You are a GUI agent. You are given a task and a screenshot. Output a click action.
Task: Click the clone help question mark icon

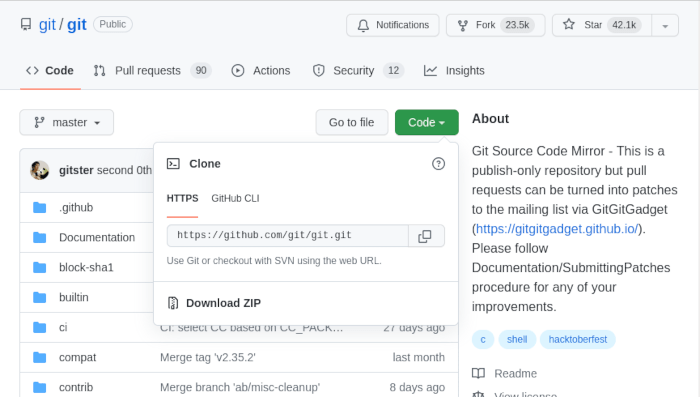(x=438, y=164)
